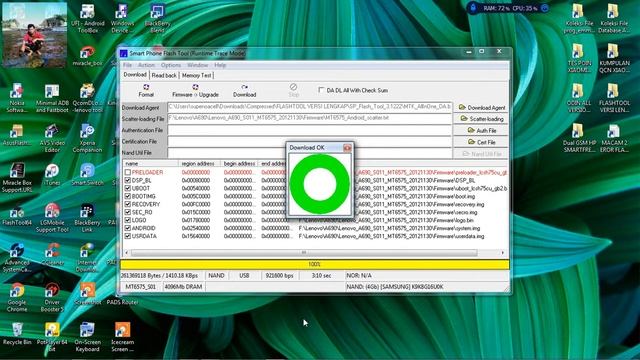Image resolution: width=640 pixels, height=360 pixels.
Task: Open the AVS Video Editor shortcut
Action: pos(52,138)
